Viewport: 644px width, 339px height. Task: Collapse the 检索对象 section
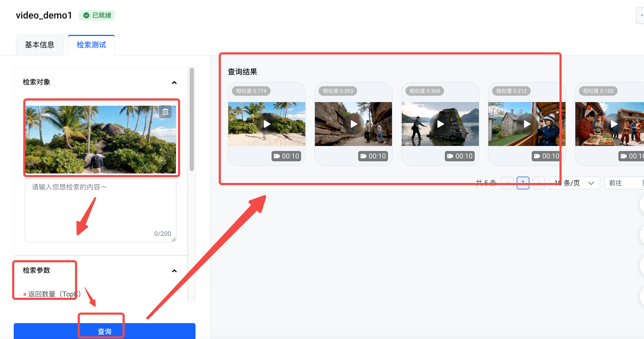[x=174, y=83]
